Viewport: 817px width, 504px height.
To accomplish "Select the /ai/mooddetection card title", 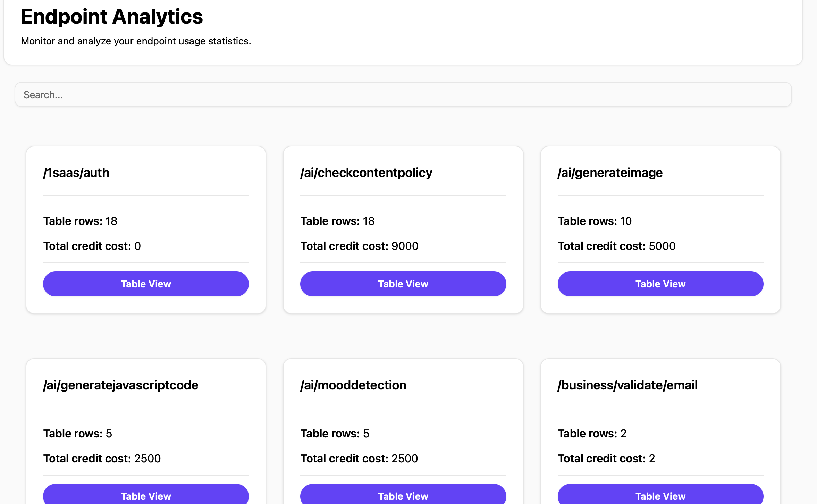I will pyautogui.click(x=353, y=385).
